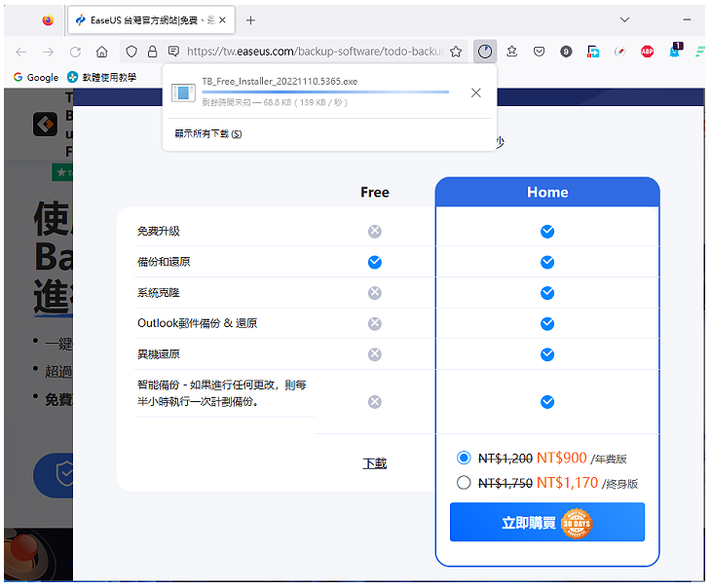
Task: Click the Firefox logo icon
Action: tap(48, 20)
